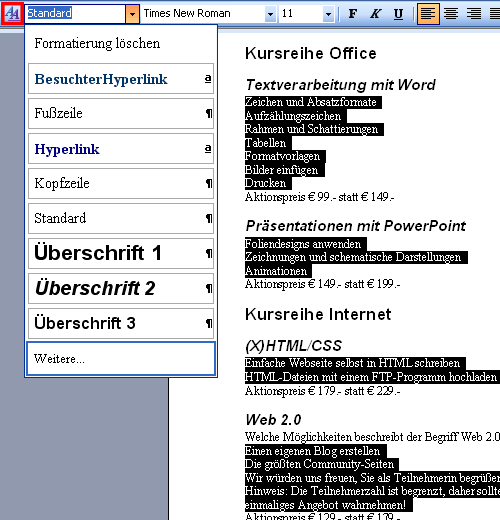This screenshot has height=520, width=500.
Task: Click the line Aktionspreis € 149.- statt € 199.-
Action: 322,284
